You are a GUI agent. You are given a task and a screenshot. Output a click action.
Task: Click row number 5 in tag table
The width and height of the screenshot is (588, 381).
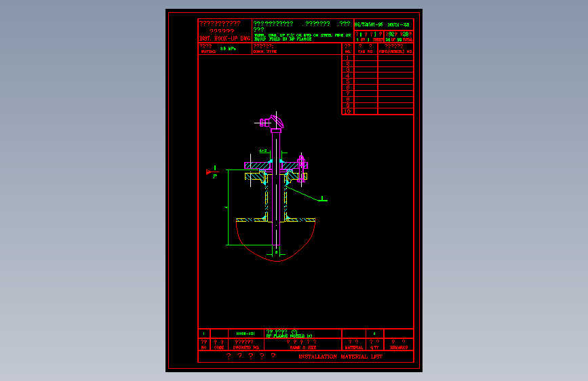coord(348,81)
